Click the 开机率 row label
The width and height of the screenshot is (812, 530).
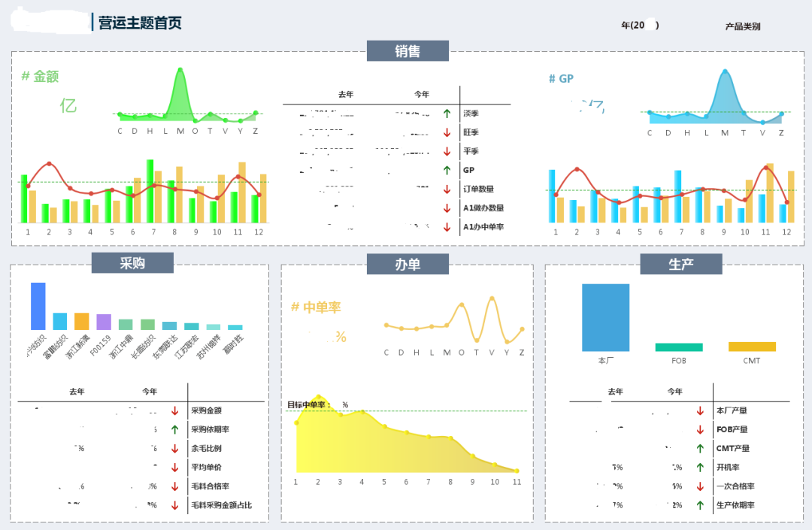click(x=728, y=468)
